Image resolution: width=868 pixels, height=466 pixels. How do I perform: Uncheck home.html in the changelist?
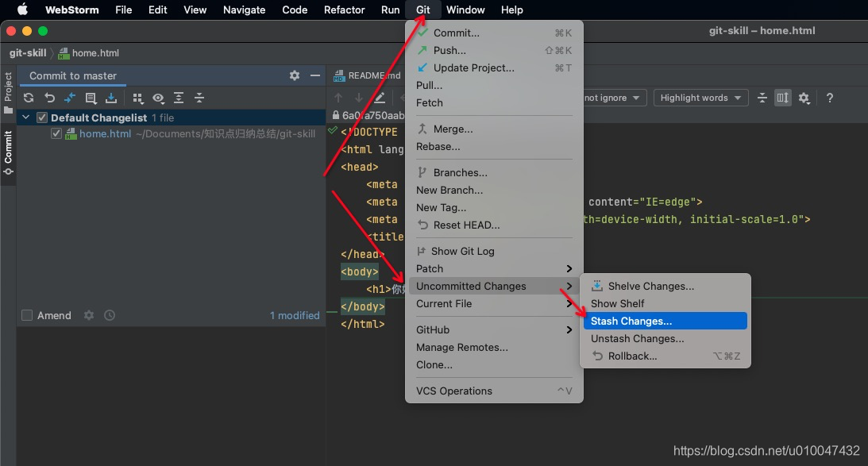click(55, 133)
